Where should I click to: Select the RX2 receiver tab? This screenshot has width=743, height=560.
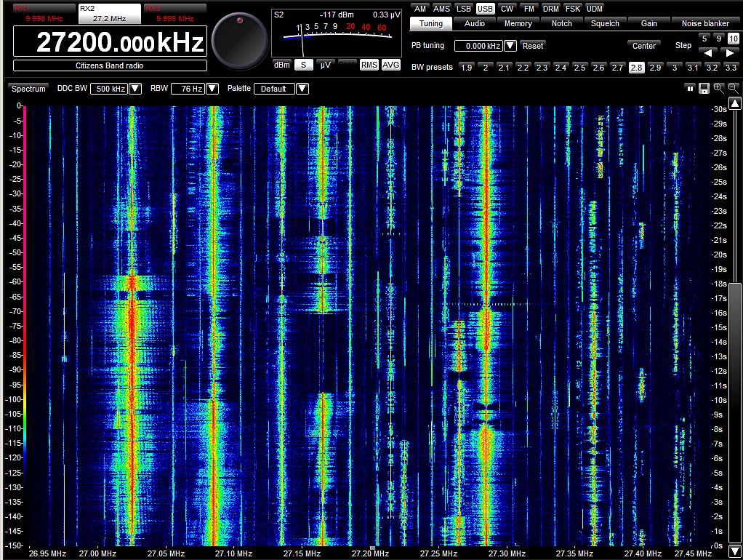tap(110, 13)
